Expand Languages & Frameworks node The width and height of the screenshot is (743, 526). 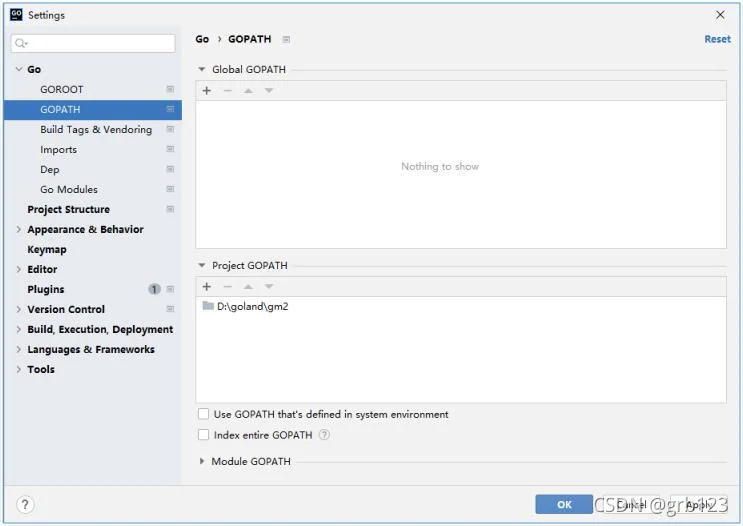click(19, 349)
